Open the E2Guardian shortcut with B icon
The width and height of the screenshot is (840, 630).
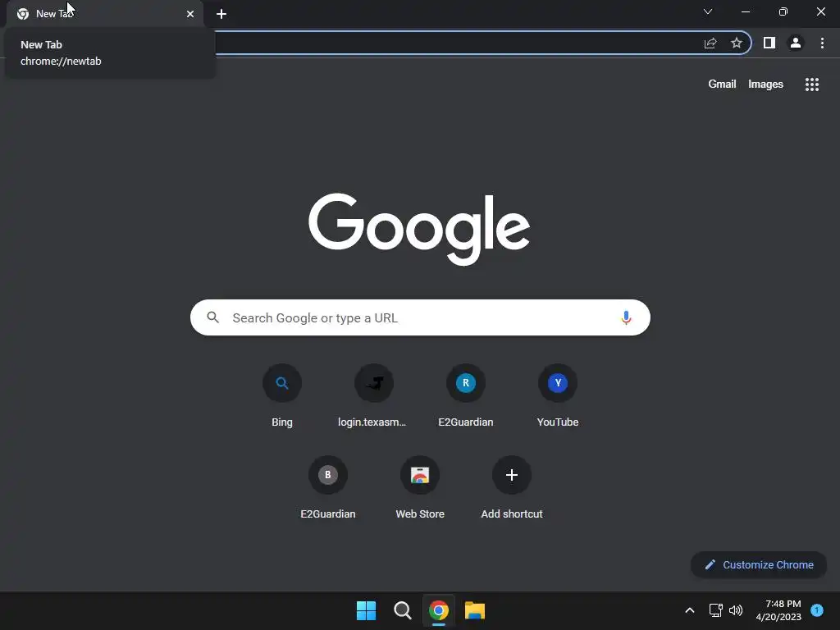coord(328,487)
